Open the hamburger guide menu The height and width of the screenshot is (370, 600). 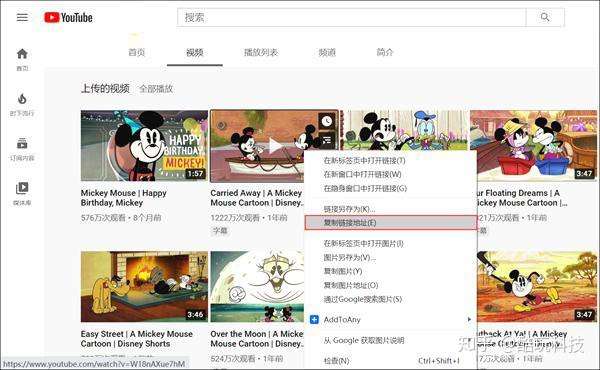22,17
